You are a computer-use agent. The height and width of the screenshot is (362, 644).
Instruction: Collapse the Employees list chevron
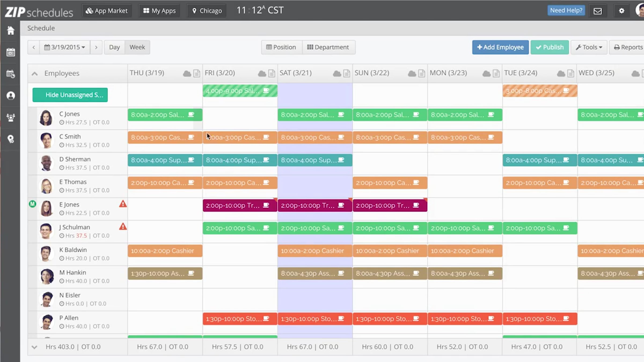click(35, 73)
